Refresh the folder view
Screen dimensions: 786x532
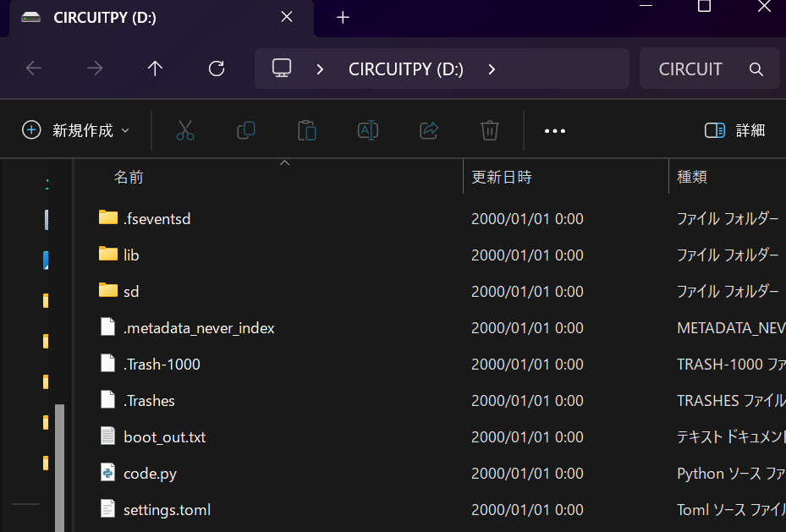pyautogui.click(x=217, y=69)
